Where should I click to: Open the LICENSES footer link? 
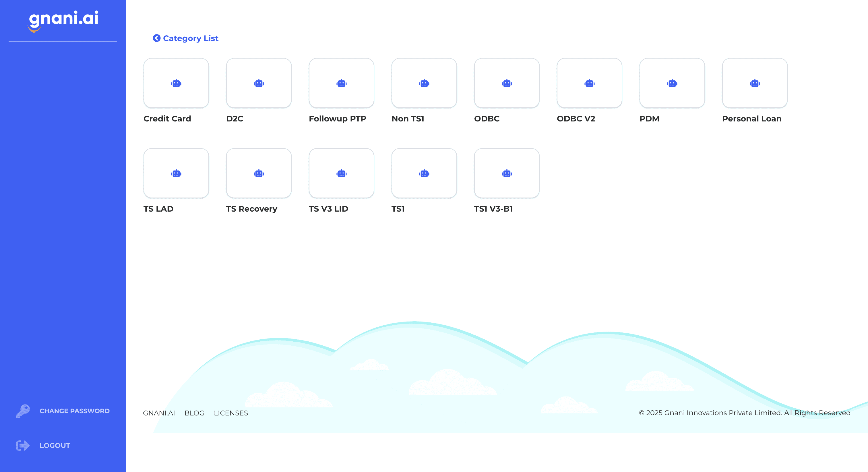tap(231, 413)
